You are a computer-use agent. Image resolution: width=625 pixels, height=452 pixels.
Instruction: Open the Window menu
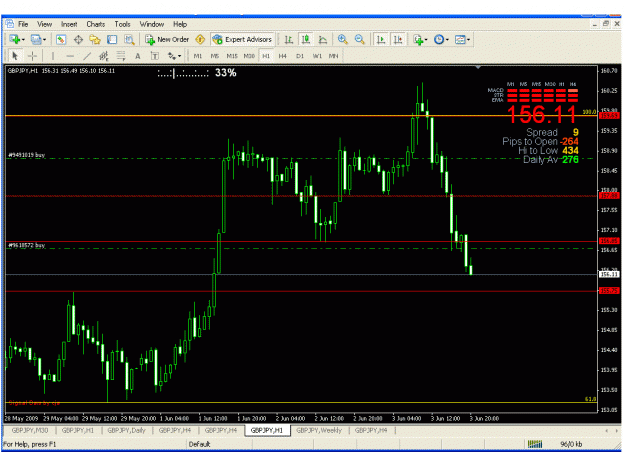pos(151,24)
